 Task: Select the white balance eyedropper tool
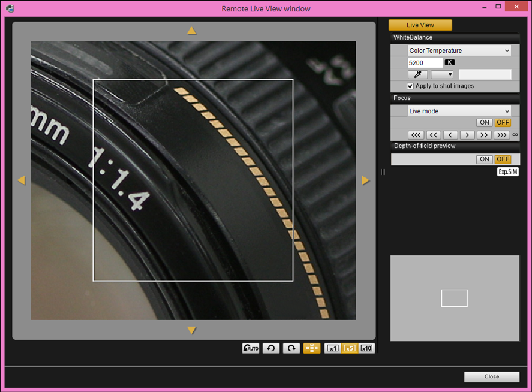(x=417, y=74)
